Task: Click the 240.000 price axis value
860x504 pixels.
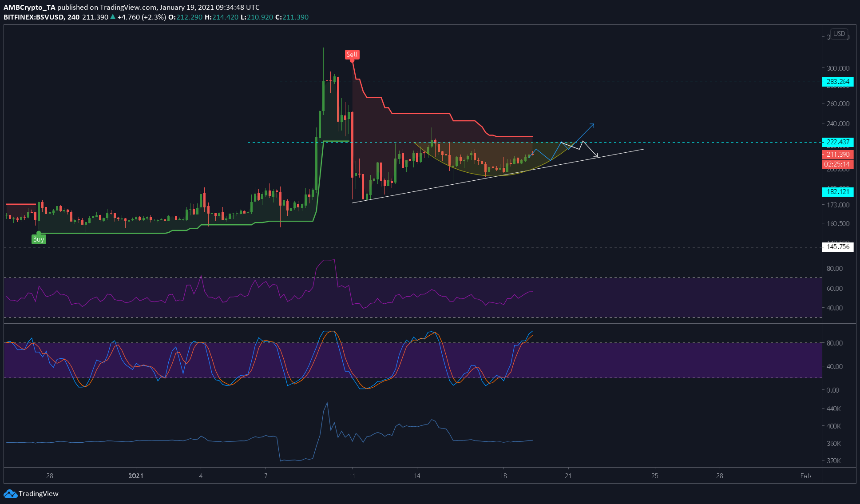Action: pos(838,124)
